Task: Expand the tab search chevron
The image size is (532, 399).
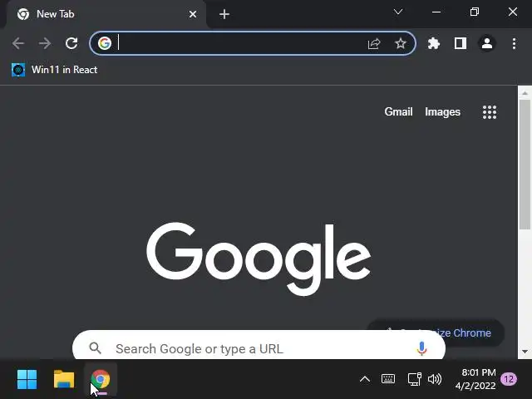Action: [398, 12]
